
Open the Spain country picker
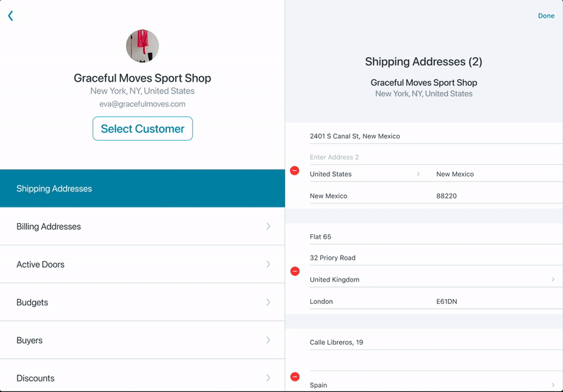click(x=431, y=385)
